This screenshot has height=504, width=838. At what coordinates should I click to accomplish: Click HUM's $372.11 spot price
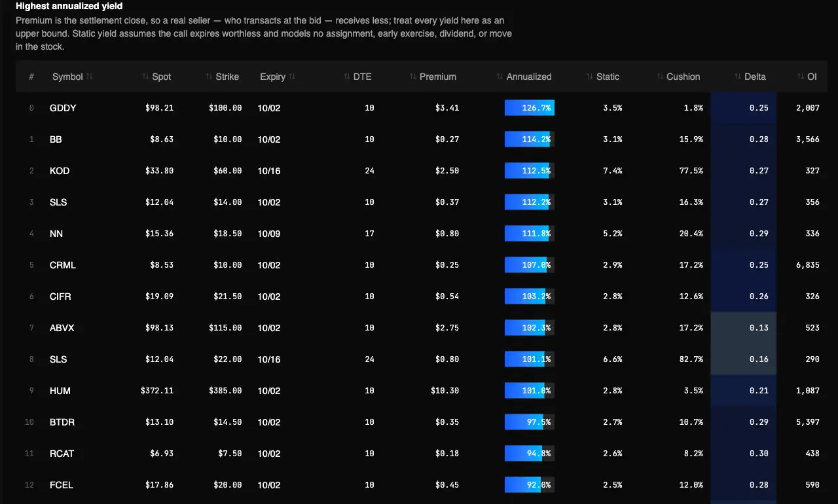(157, 391)
